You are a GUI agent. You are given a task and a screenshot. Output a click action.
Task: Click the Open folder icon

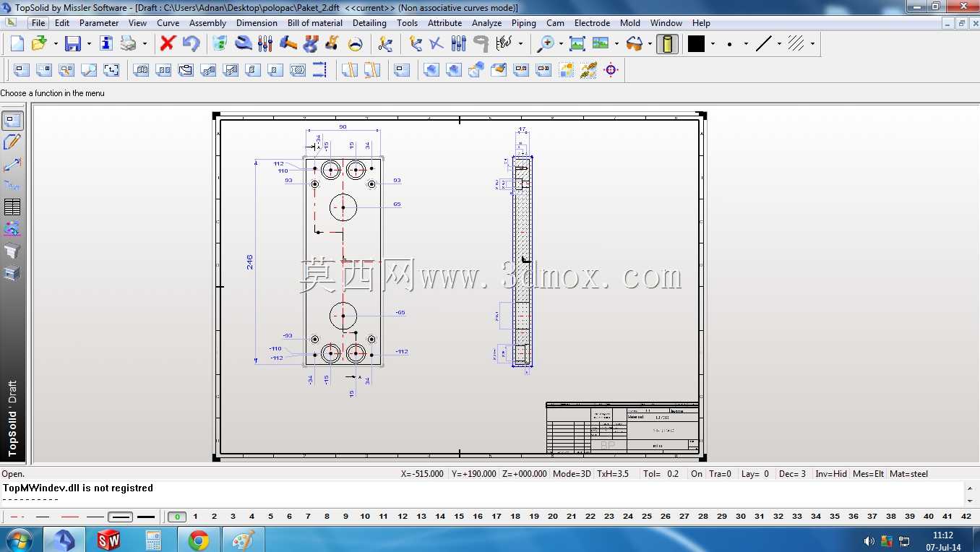click(x=39, y=43)
